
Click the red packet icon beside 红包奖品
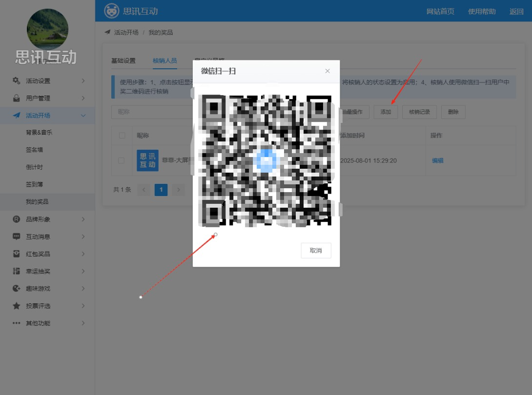tap(16, 254)
